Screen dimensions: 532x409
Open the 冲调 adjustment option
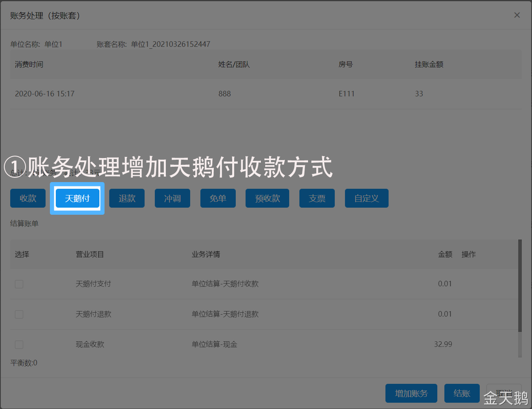coord(172,198)
